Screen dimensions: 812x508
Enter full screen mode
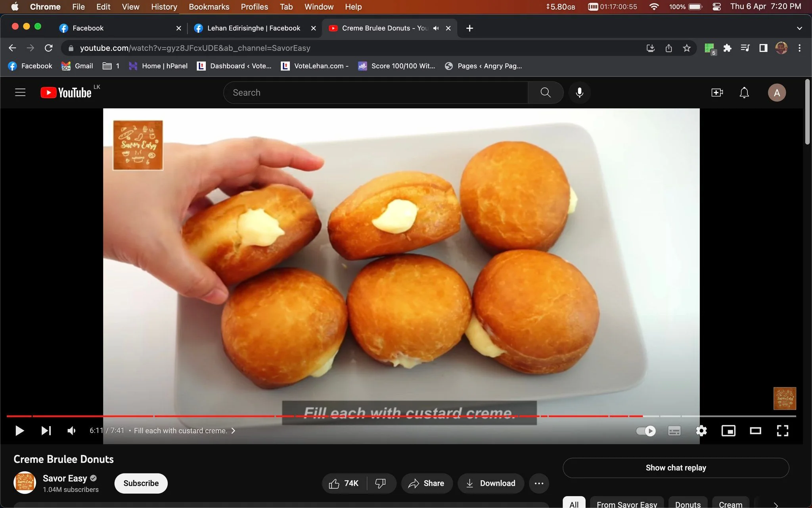pyautogui.click(x=782, y=431)
